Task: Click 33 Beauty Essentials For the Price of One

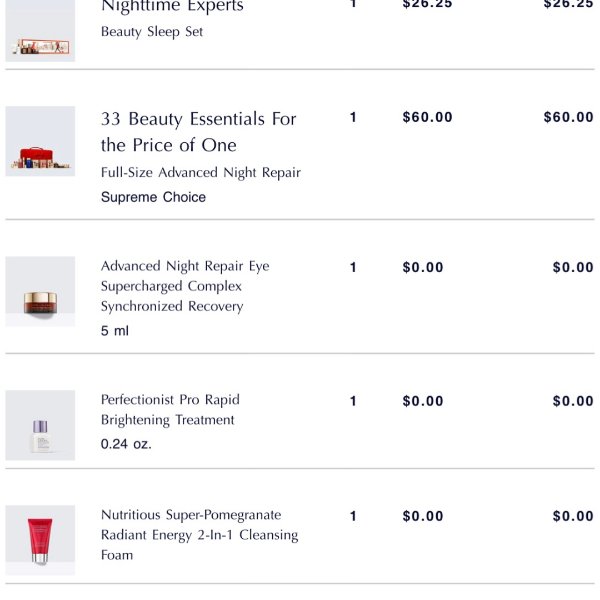Action: tap(199, 132)
